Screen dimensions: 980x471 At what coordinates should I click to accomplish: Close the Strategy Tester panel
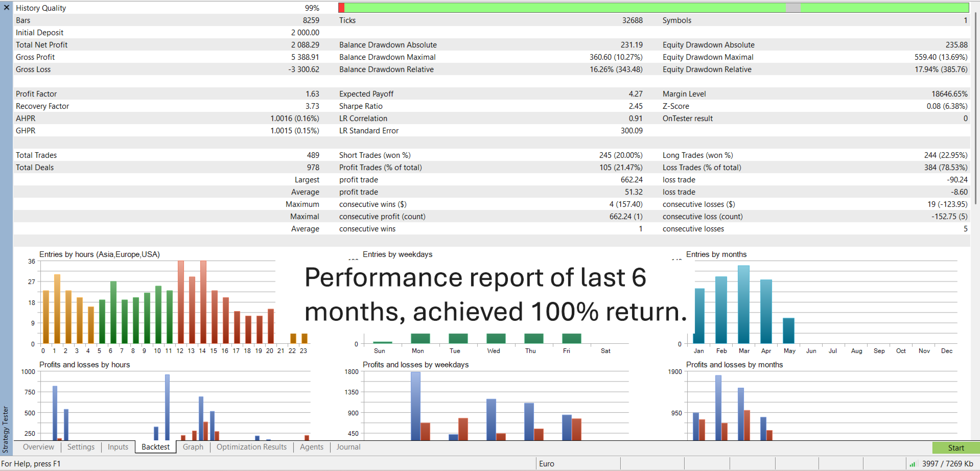[6, 8]
